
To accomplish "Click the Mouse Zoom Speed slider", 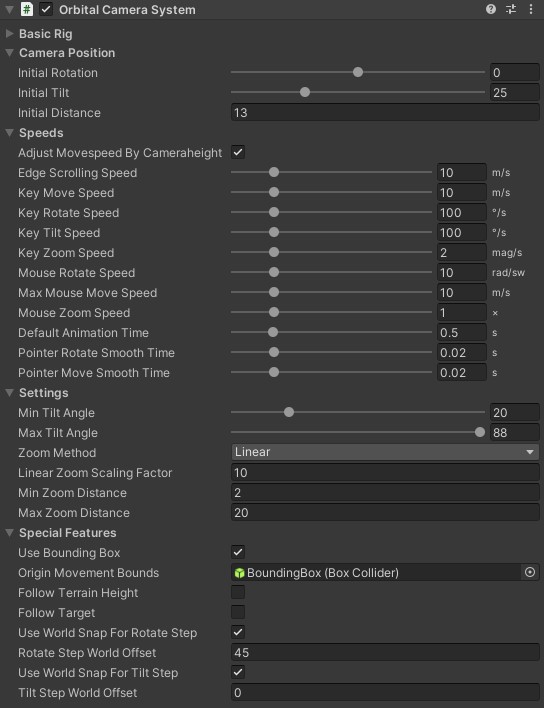I will [x=331, y=312].
